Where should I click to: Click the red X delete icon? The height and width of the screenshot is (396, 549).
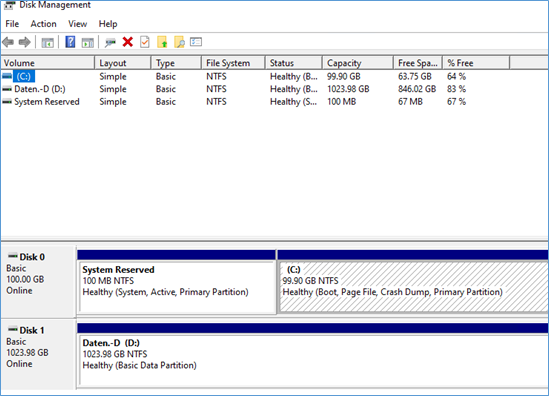point(128,42)
